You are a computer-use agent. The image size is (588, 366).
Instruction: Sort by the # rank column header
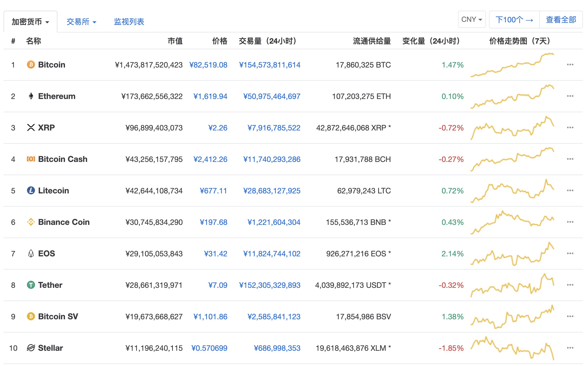click(13, 41)
